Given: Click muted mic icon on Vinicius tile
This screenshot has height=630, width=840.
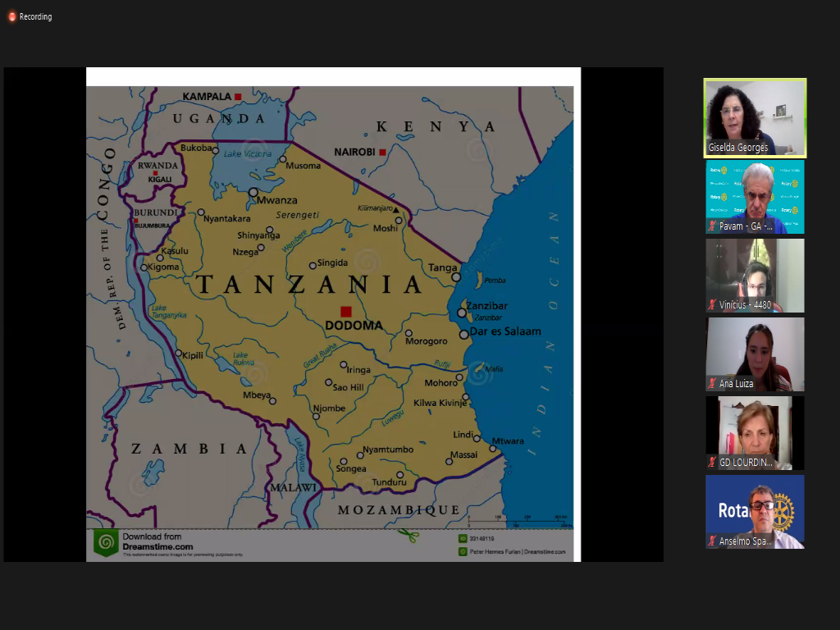Looking at the screenshot, I should coord(712,304).
